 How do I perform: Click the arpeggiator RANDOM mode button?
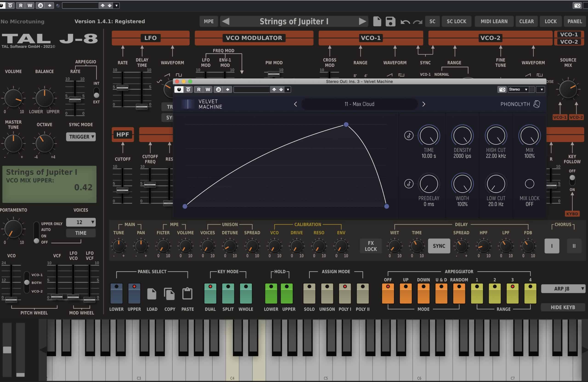[x=459, y=294]
